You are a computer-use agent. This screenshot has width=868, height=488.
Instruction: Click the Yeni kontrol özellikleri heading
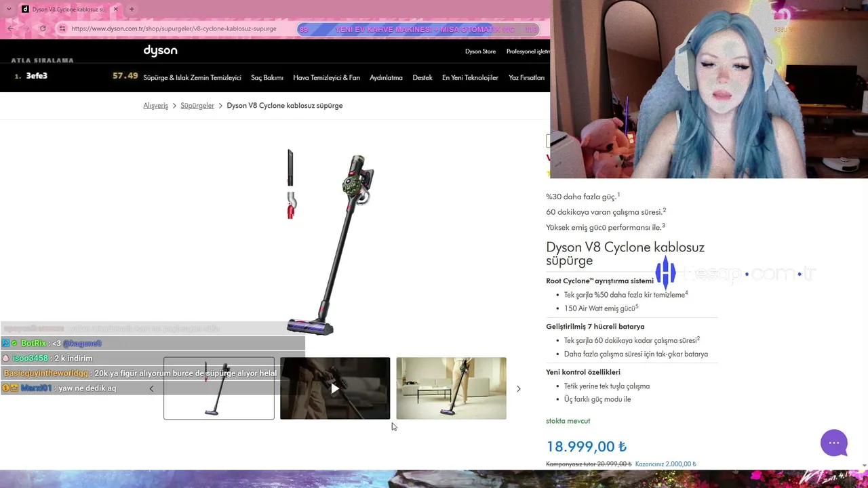click(583, 372)
